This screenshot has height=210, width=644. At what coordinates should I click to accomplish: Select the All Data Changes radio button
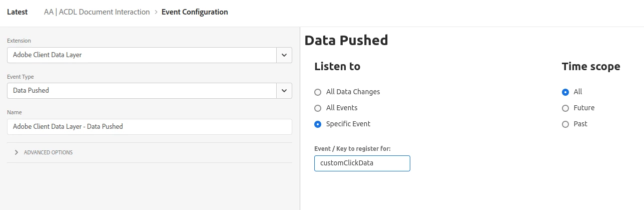[317, 92]
